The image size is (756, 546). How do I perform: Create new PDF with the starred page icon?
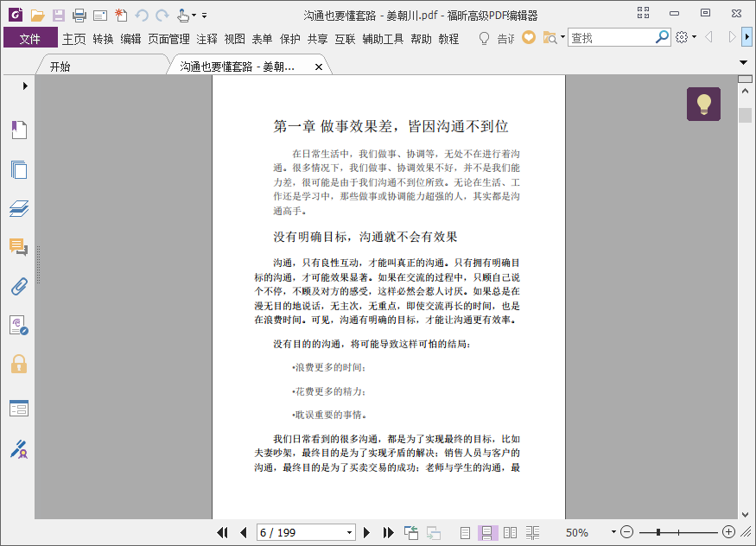pos(121,16)
